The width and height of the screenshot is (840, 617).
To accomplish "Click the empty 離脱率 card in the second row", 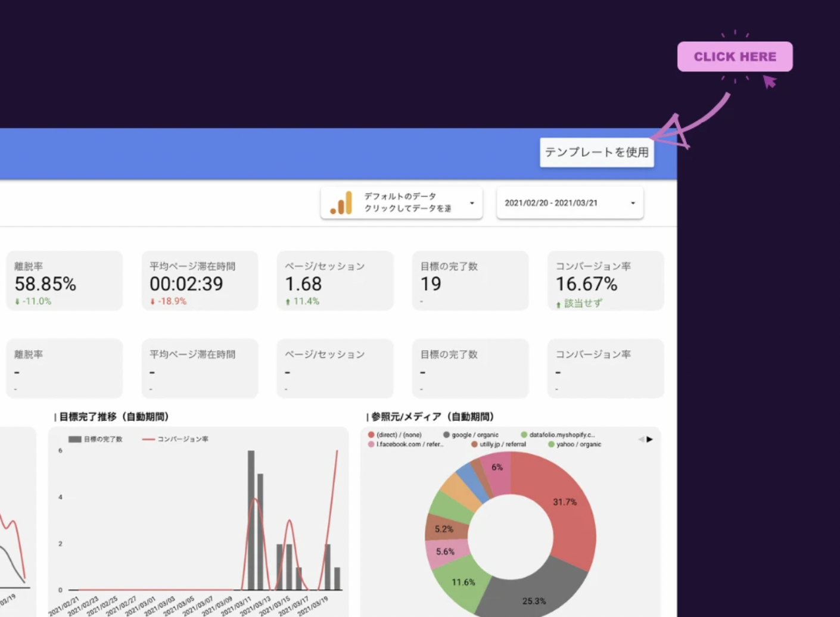I will pos(64,368).
